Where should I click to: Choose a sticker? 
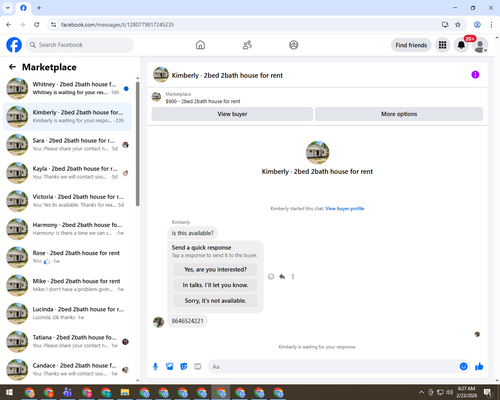(184, 367)
